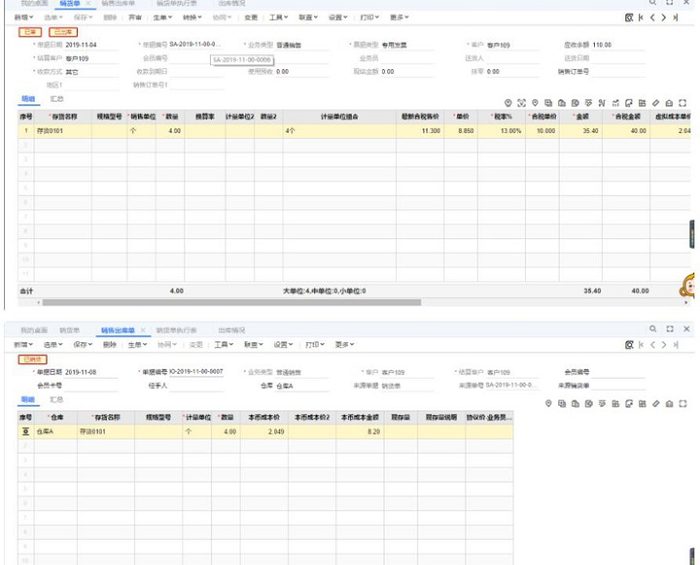Screen dimensions: 700x565
Task: Open 生单 dropdown in 销货单 toolbar
Action: click(x=162, y=17)
